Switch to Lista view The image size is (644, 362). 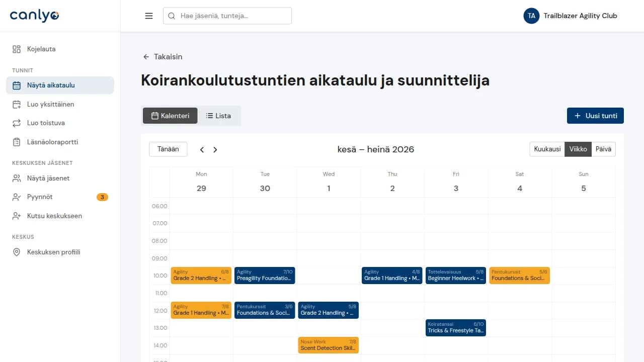pos(218,116)
